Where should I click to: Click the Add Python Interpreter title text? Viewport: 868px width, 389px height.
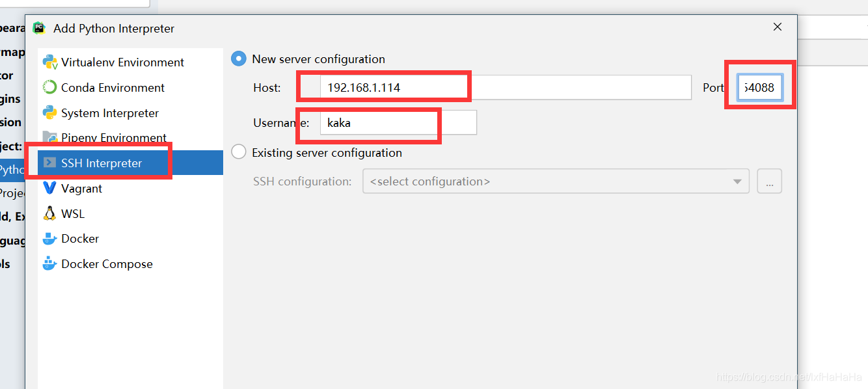[114, 29]
